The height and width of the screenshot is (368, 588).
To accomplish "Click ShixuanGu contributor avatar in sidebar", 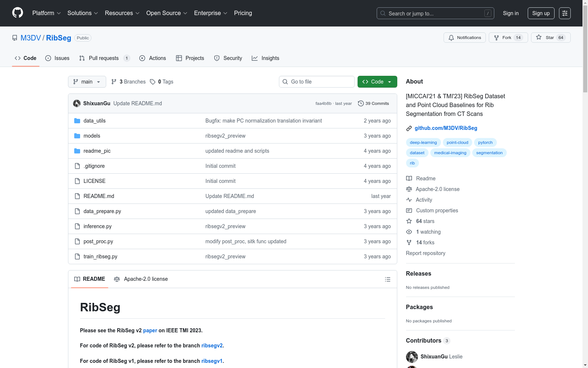I will coord(412,357).
